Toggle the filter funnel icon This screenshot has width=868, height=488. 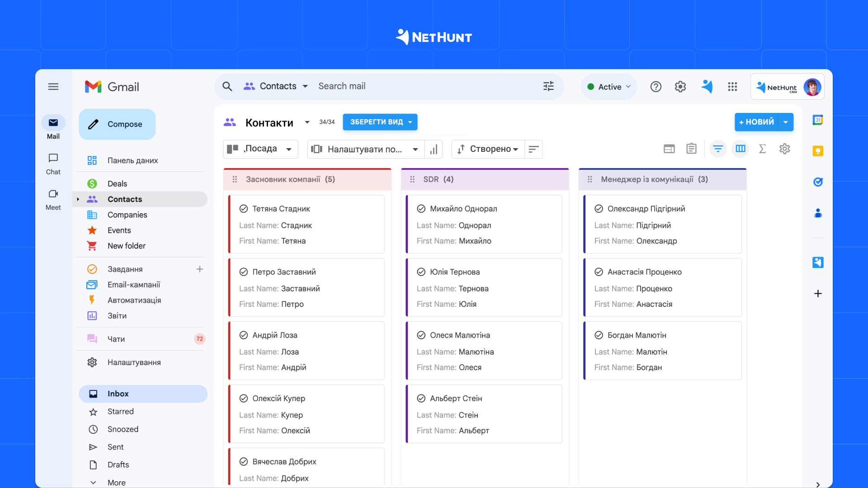(x=717, y=149)
